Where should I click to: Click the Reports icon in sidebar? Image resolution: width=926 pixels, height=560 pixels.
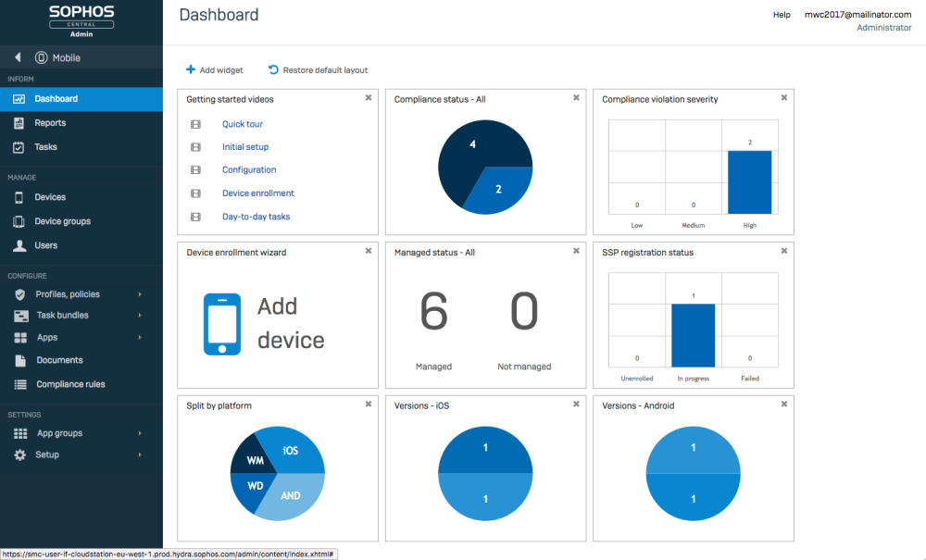[19, 123]
